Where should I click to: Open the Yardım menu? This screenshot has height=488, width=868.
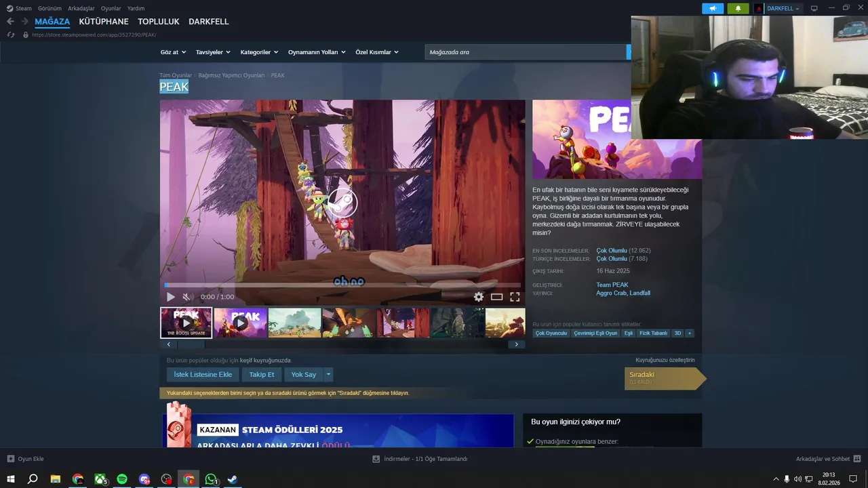(x=136, y=8)
